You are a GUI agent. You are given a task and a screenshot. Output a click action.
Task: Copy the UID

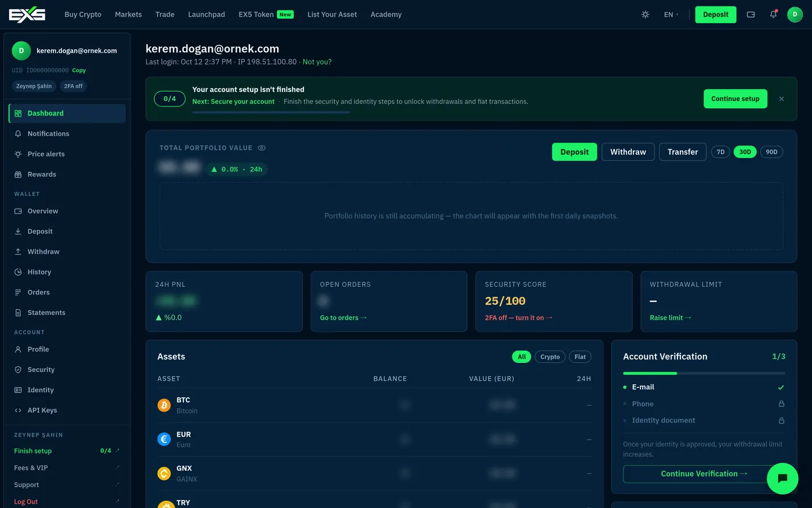tap(79, 70)
